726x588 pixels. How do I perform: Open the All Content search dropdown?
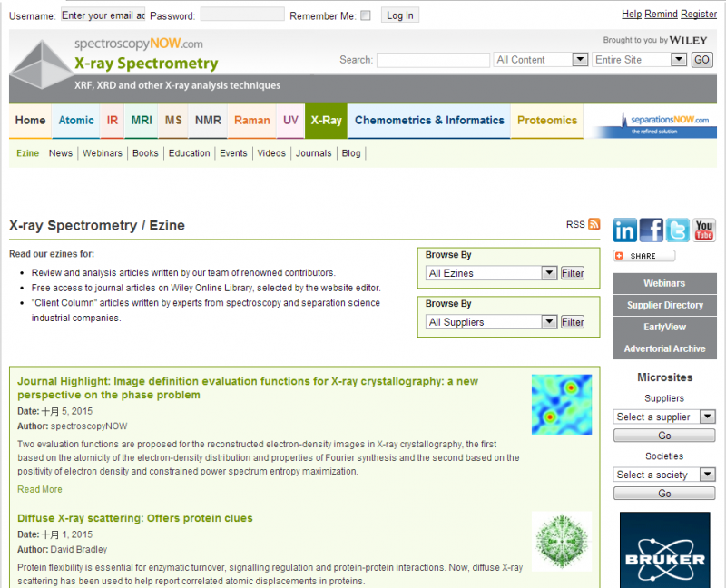coord(540,60)
